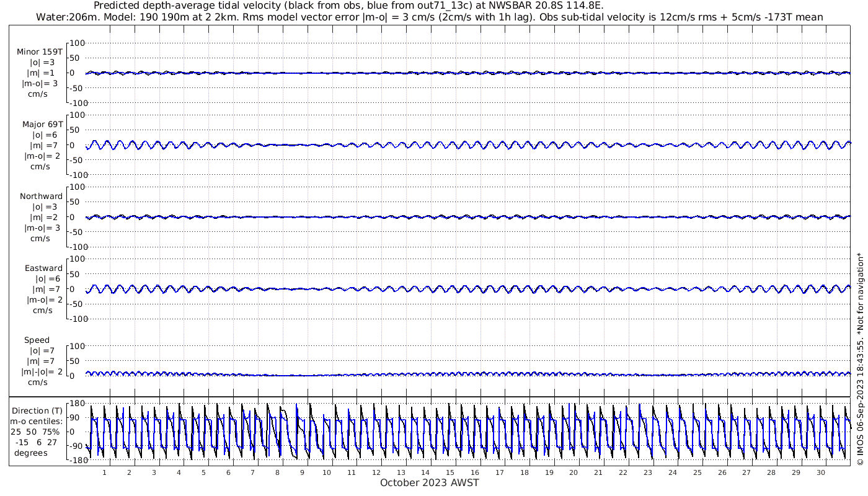
Task: Select the "Minor 159T" panel label
Action: click(40, 52)
